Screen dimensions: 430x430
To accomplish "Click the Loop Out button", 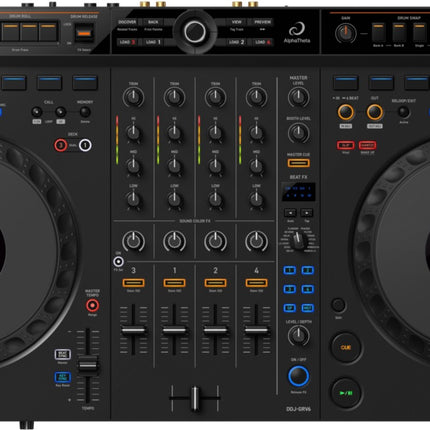I will [x=374, y=112].
